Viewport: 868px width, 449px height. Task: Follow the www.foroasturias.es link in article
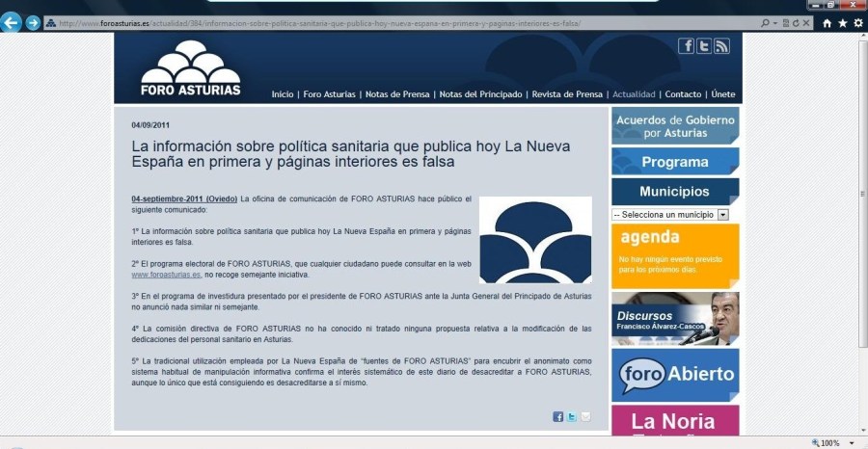(166, 275)
